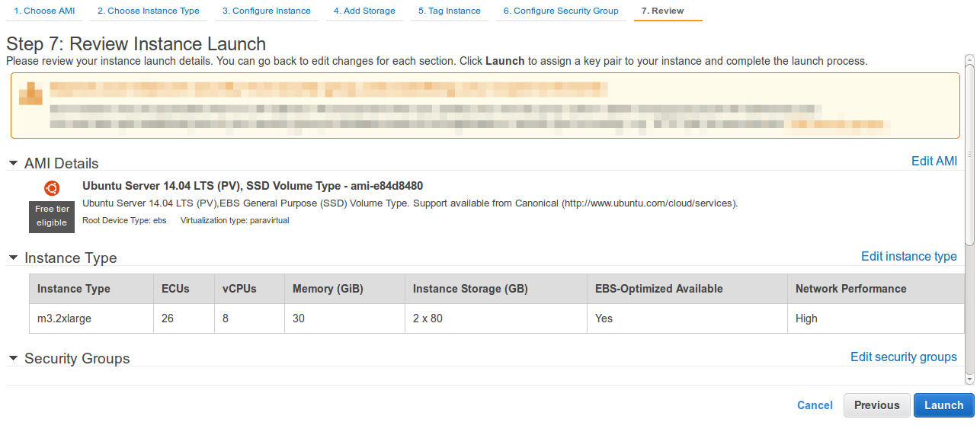The height and width of the screenshot is (432, 980).
Task: Open Configure Security Group tab
Action: [561, 11]
